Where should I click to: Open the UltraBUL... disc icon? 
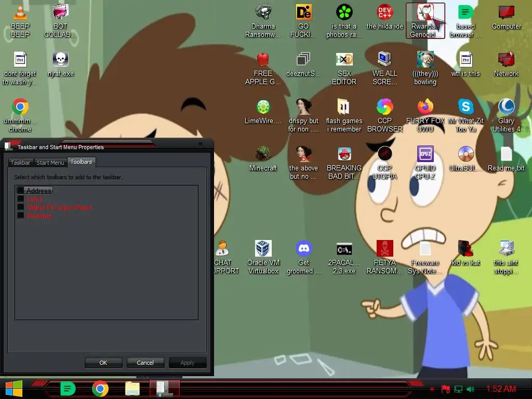tap(465, 159)
